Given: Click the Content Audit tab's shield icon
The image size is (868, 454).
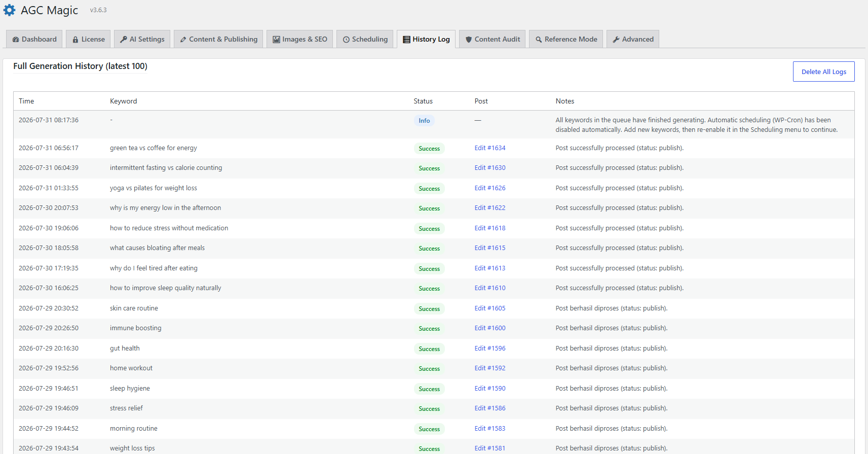Looking at the screenshot, I should coord(469,40).
